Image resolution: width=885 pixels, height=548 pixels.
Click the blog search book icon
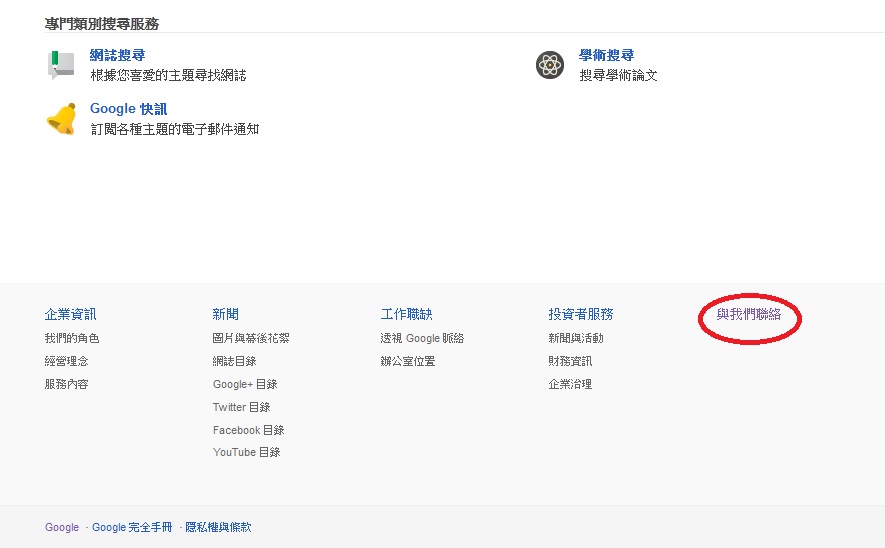61,65
